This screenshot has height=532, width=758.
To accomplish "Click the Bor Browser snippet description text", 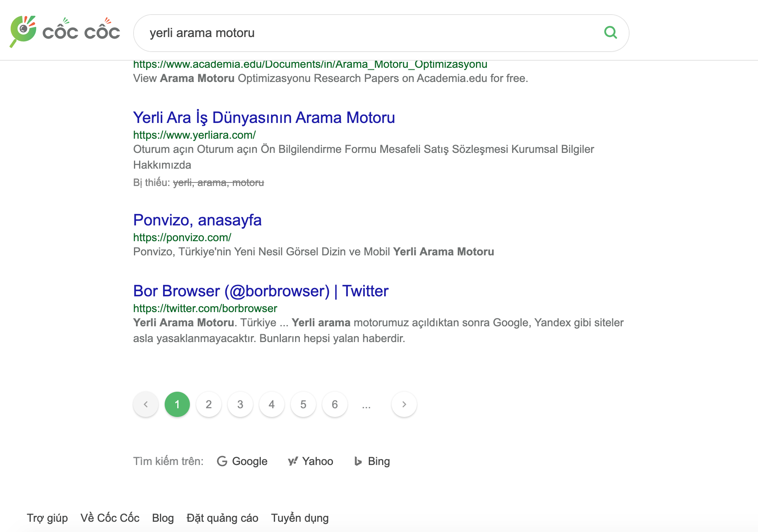I will (x=378, y=331).
